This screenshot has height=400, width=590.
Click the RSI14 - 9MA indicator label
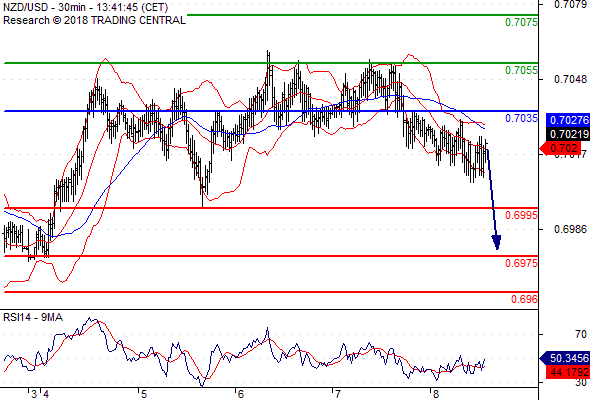point(33,318)
